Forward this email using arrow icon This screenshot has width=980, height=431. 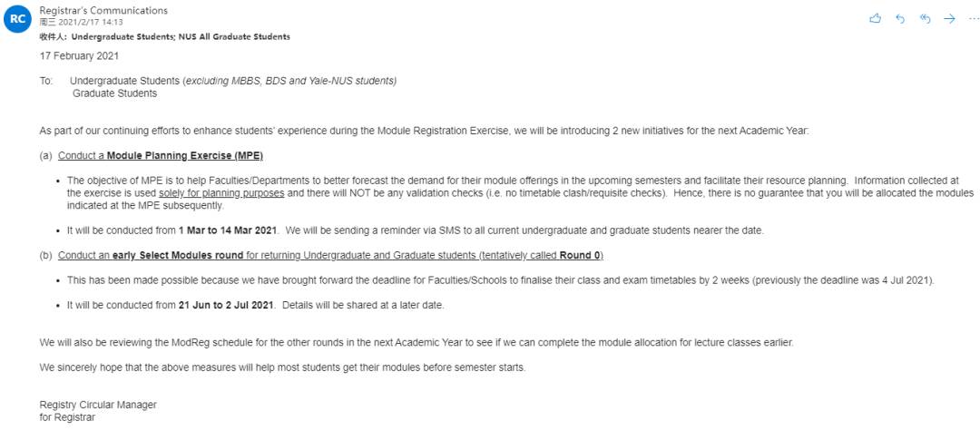[x=949, y=18]
